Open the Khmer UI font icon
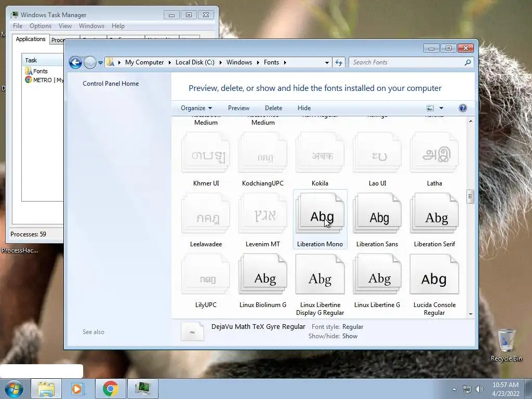 pyautogui.click(x=206, y=153)
